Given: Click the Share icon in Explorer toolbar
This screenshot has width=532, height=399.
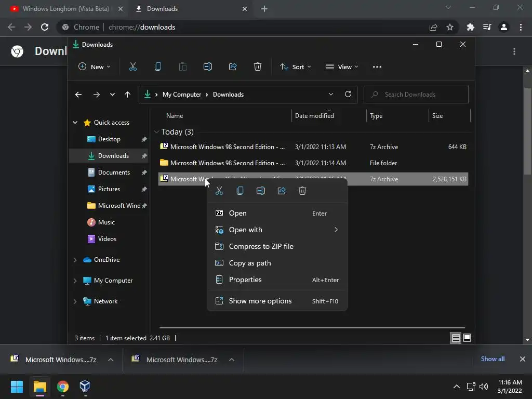Looking at the screenshot, I should pyautogui.click(x=233, y=67).
